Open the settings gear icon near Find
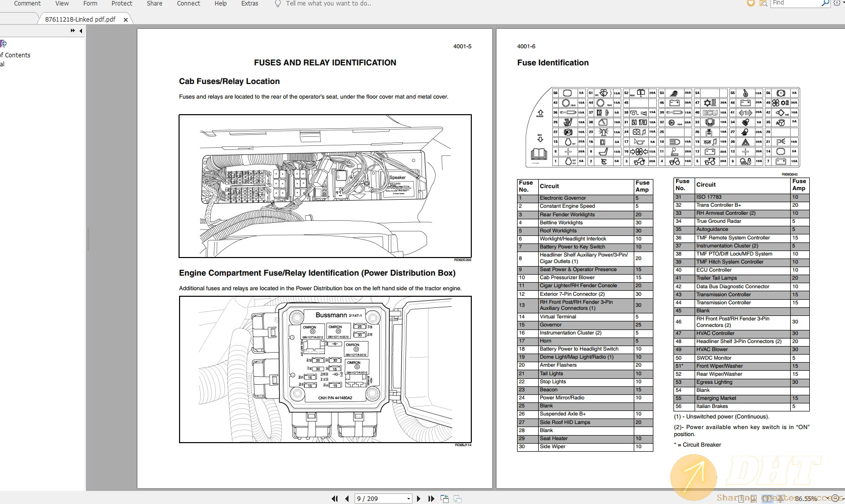The image size is (845, 504). pyautogui.click(x=836, y=3)
